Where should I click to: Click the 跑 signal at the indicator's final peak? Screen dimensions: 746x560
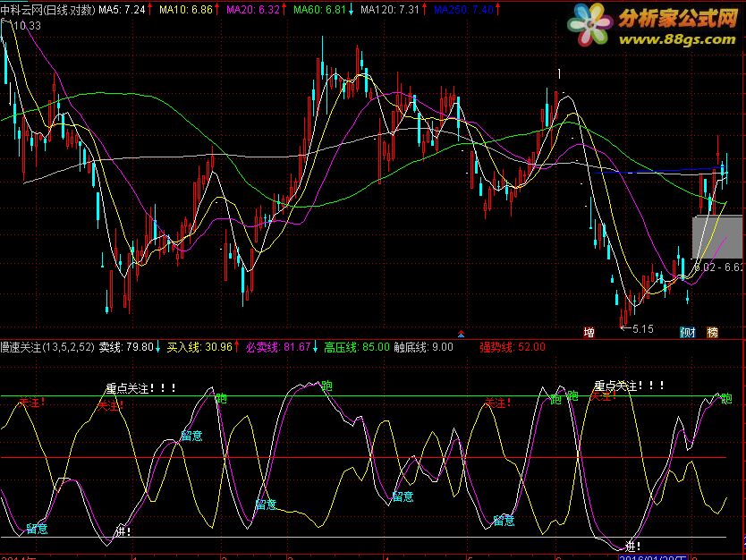[726, 399]
